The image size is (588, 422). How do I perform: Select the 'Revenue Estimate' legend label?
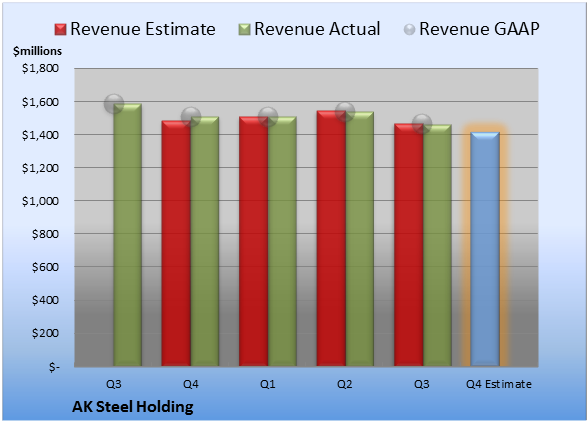pyautogui.click(x=143, y=29)
